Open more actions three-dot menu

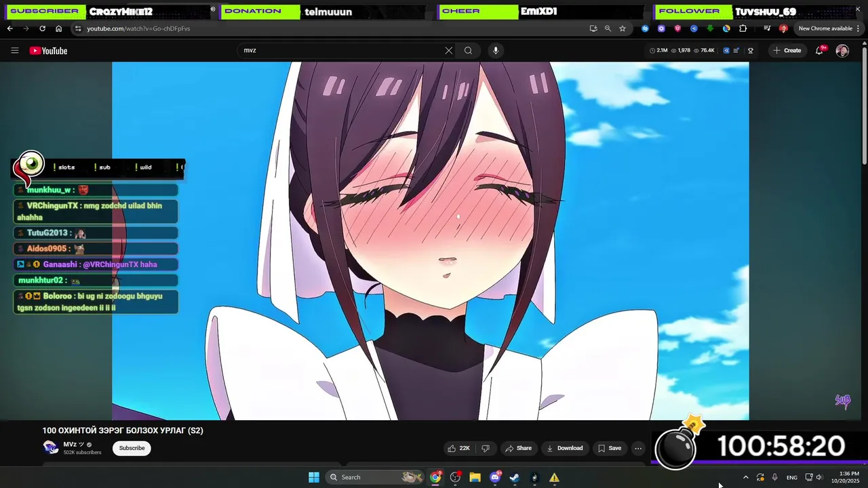(x=637, y=448)
